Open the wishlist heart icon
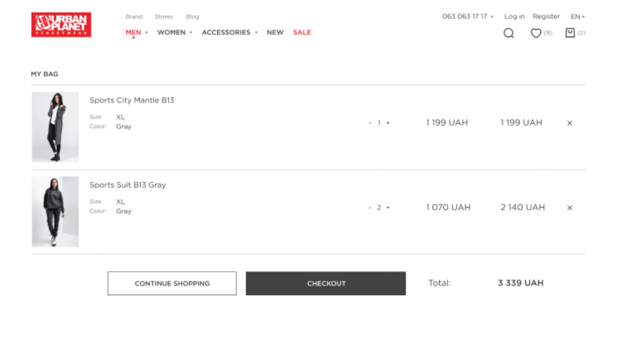 (x=536, y=33)
